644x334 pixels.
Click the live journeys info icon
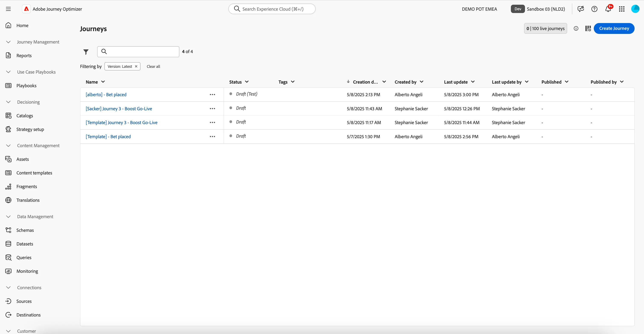point(576,28)
